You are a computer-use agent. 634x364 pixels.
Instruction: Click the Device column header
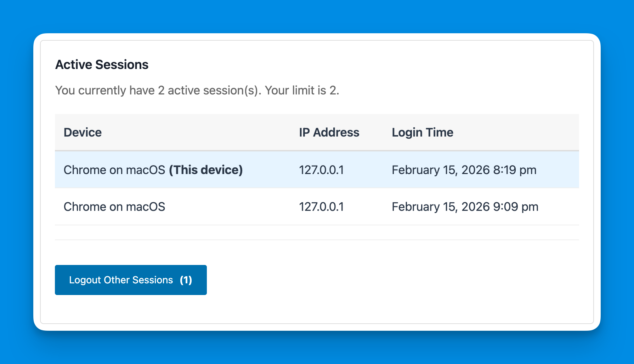coord(83,132)
